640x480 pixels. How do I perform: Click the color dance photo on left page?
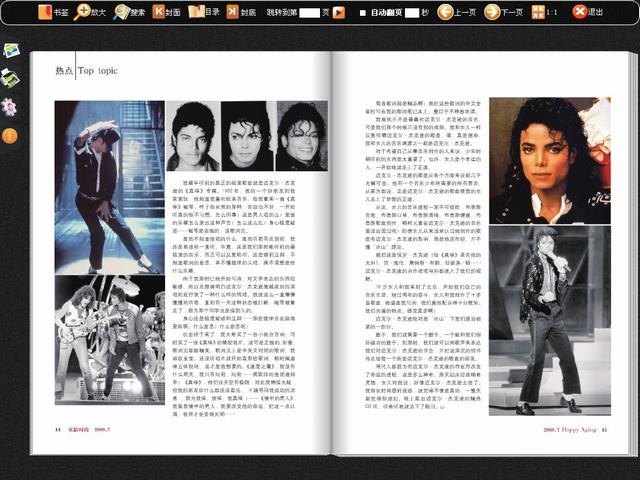point(110,188)
